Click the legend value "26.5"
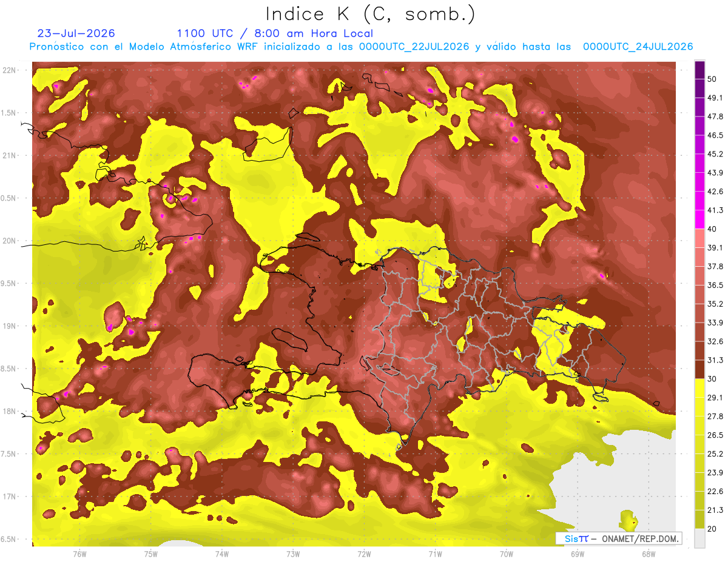Screen dimensions: 728x562 (x=715, y=435)
